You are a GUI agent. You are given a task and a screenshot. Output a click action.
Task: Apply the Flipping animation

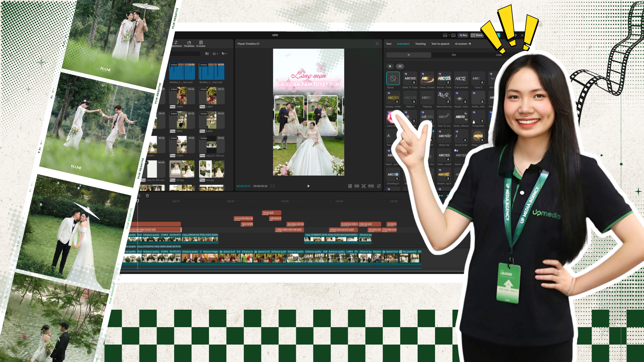click(427, 98)
